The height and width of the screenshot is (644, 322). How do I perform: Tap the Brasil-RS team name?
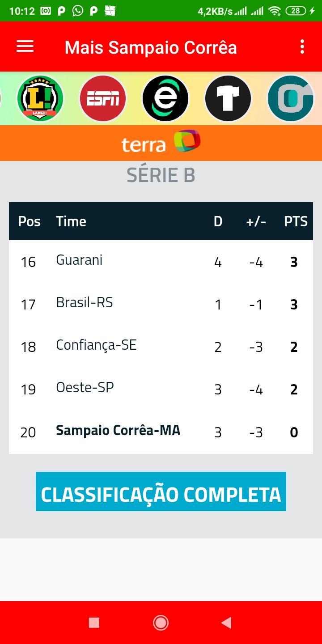coord(85,303)
